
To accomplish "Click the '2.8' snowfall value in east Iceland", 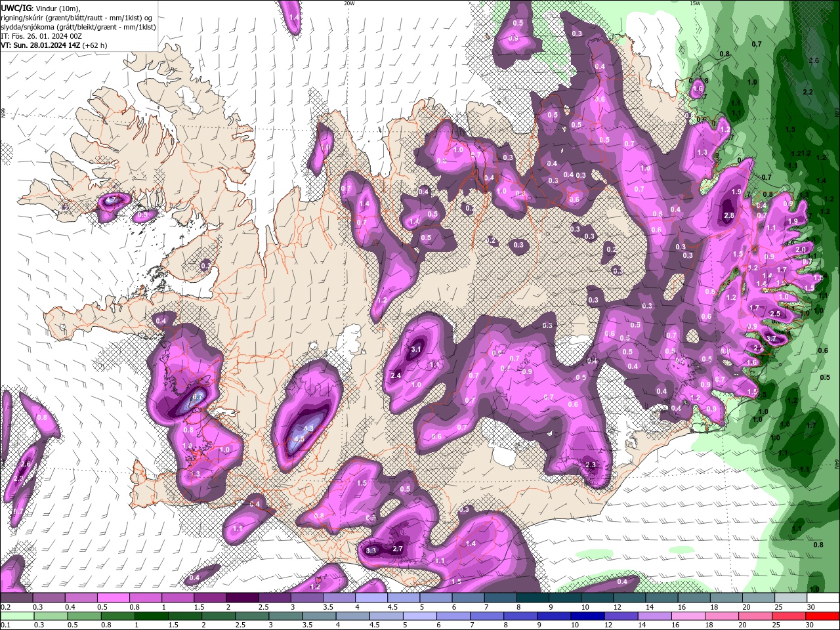I will coord(728,215).
